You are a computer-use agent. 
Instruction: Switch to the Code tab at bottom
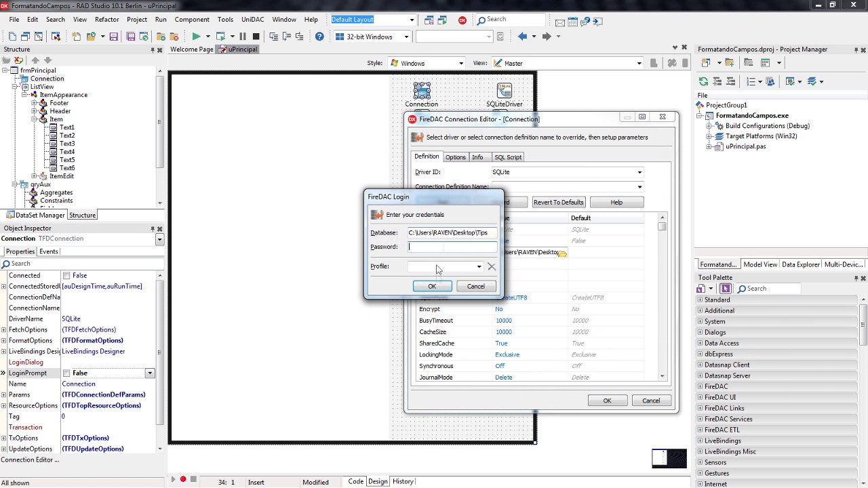[x=356, y=482]
